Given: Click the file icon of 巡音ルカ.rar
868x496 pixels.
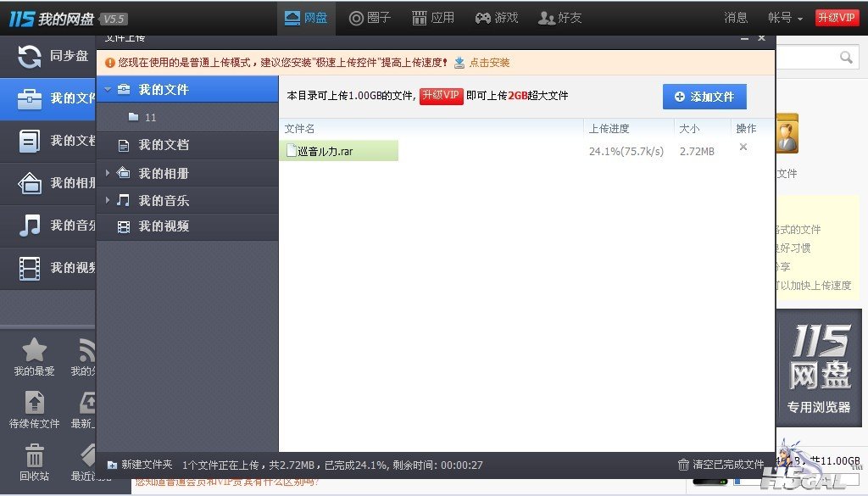Looking at the screenshot, I should (x=292, y=151).
